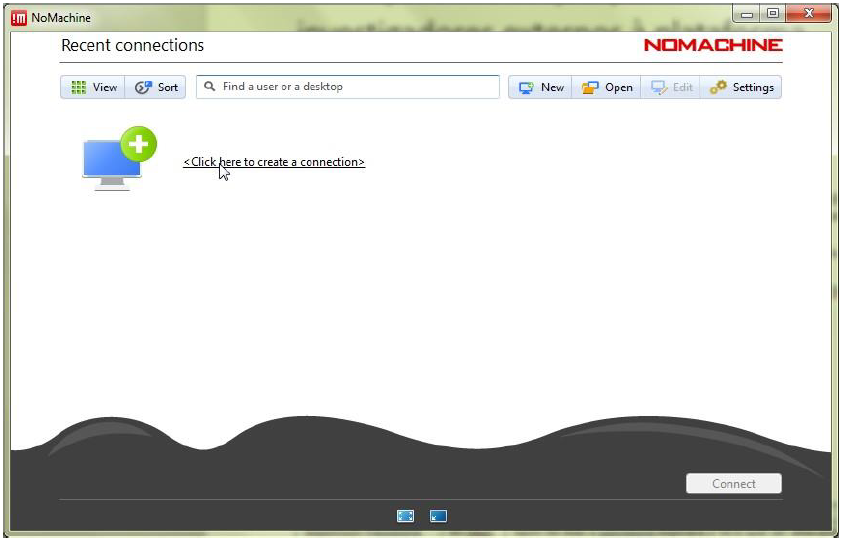Close the NoMachine window
This screenshot has width=842, height=540.
point(809,14)
